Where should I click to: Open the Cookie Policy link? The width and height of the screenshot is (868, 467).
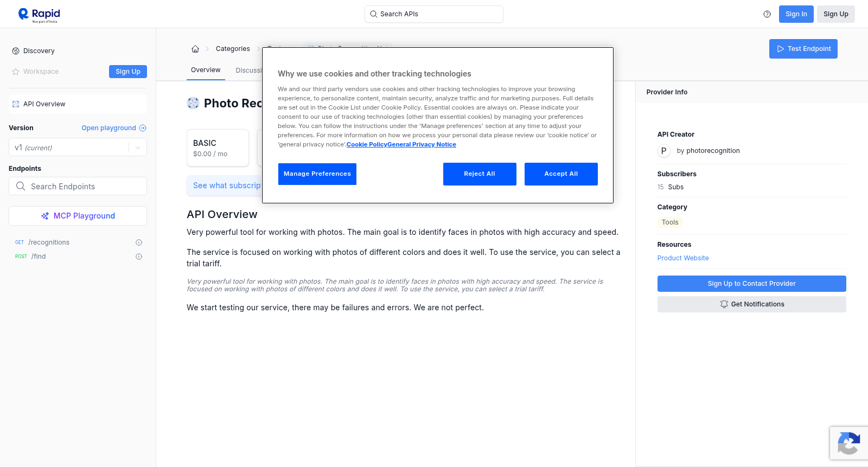(367, 144)
